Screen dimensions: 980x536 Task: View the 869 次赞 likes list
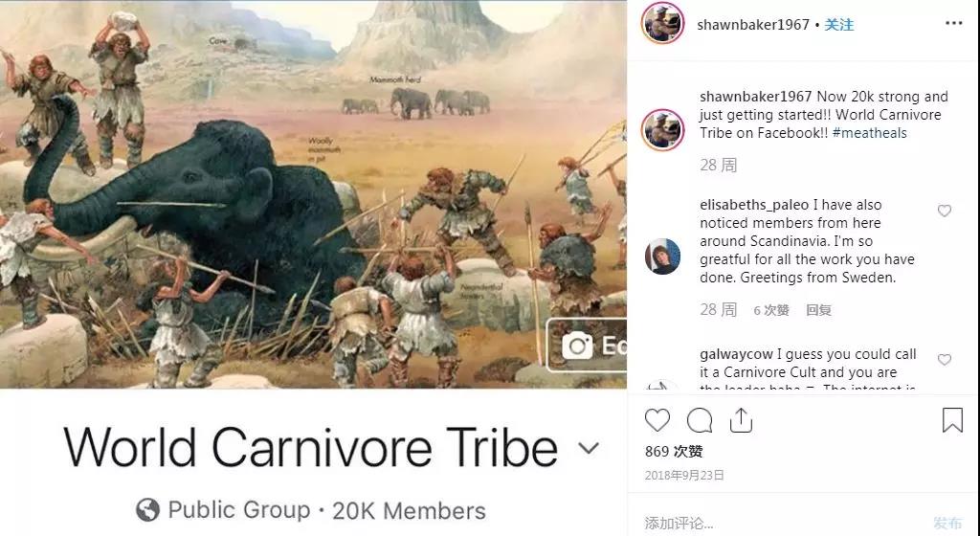(x=674, y=451)
